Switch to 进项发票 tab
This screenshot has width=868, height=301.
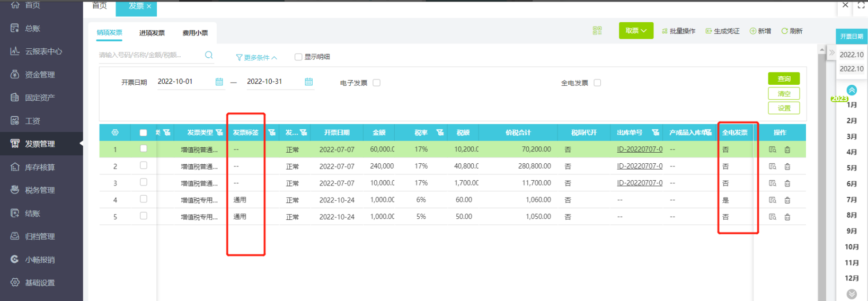pyautogui.click(x=152, y=33)
